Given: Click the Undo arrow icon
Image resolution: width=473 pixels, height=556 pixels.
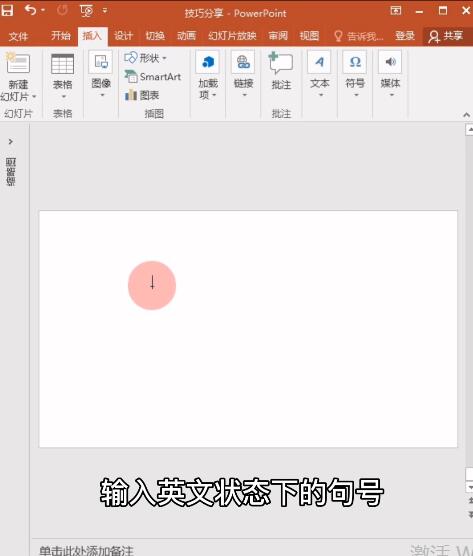Looking at the screenshot, I should pyautogui.click(x=30, y=10).
